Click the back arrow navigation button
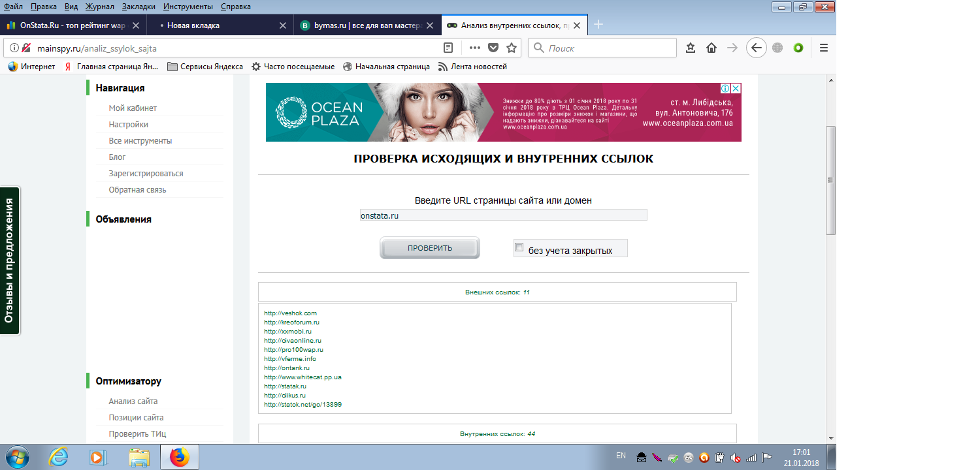The image size is (980, 470). click(756, 48)
